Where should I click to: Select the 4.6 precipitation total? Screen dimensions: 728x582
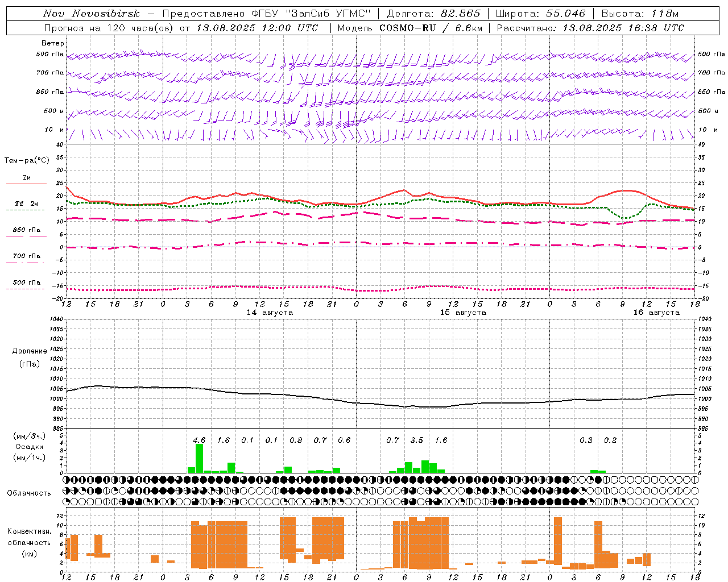[x=199, y=440]
